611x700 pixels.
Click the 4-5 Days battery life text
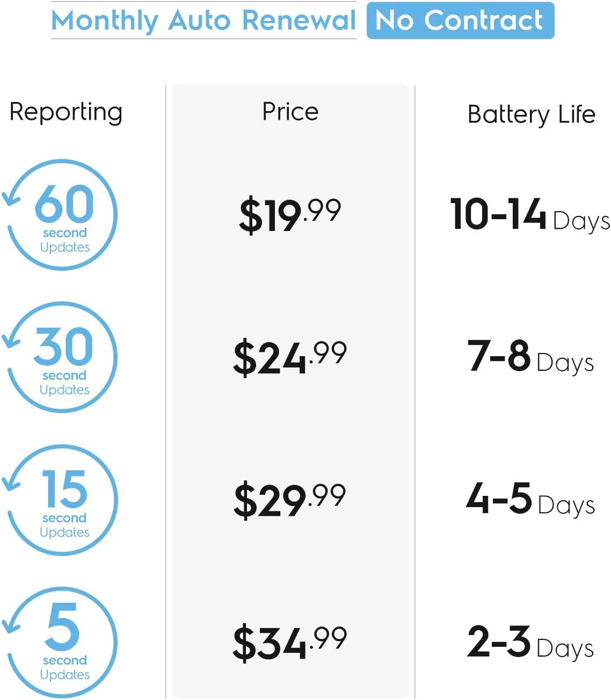tap(530, 500)
